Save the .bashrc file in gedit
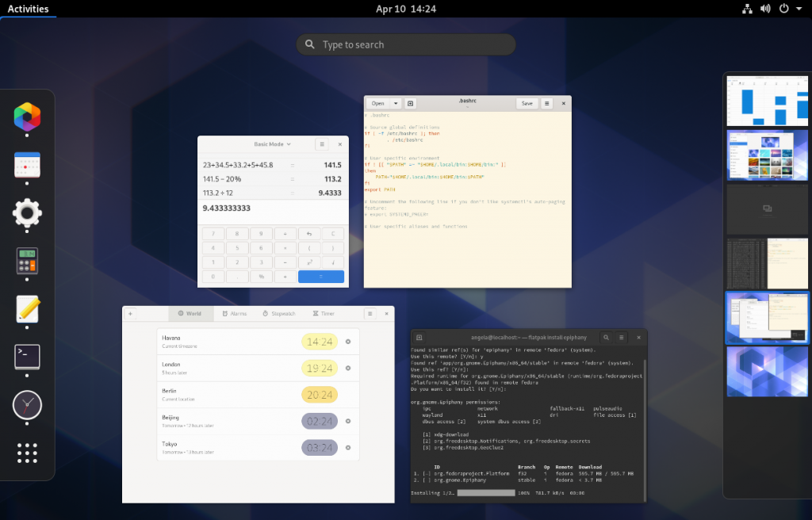 pyautogui.click(x=528, y=103)
